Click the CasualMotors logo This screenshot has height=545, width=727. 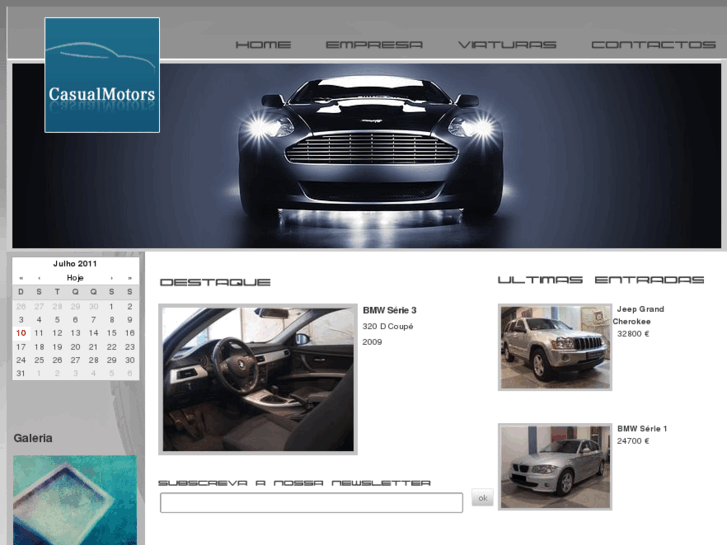[x=102, y=75]
